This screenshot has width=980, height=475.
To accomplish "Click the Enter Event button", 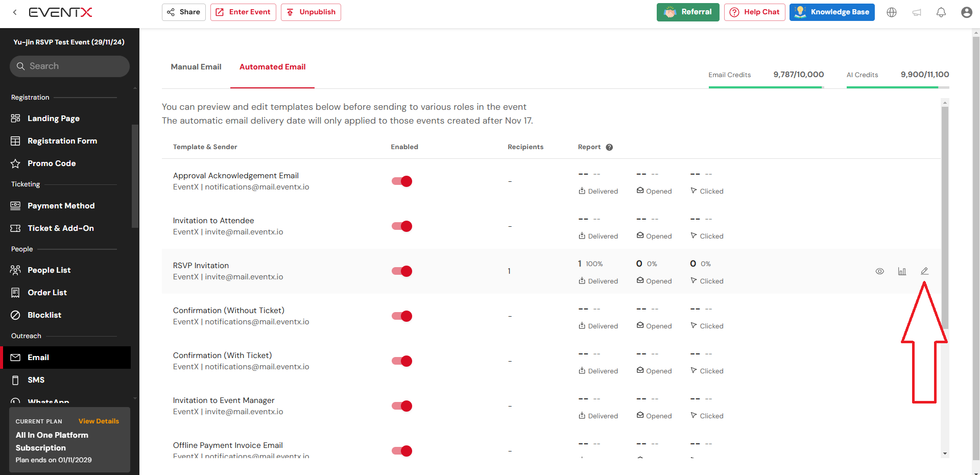I will [x=243, y=12].
